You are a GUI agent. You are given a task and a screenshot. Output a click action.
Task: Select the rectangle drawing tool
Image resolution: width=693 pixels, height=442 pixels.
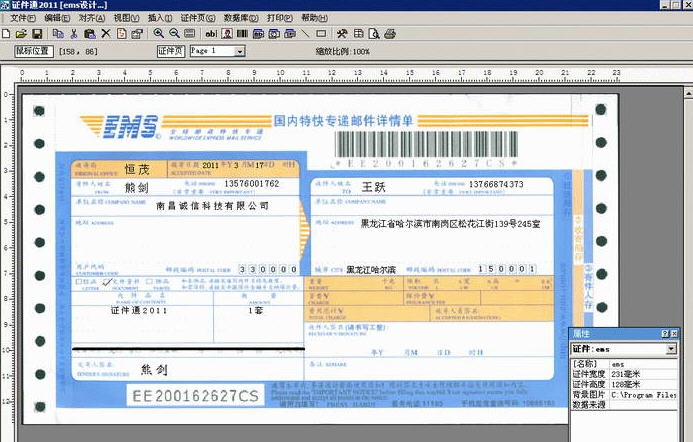(x=321, y=34)
